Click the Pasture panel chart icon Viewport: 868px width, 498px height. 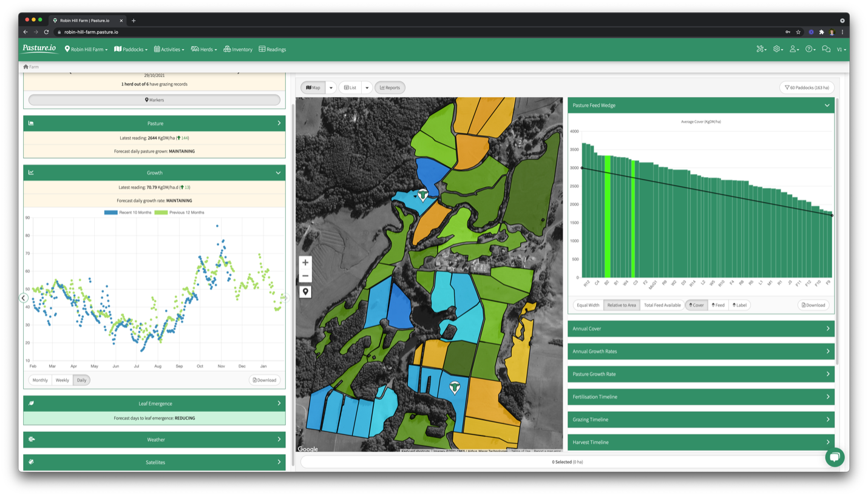31,123
